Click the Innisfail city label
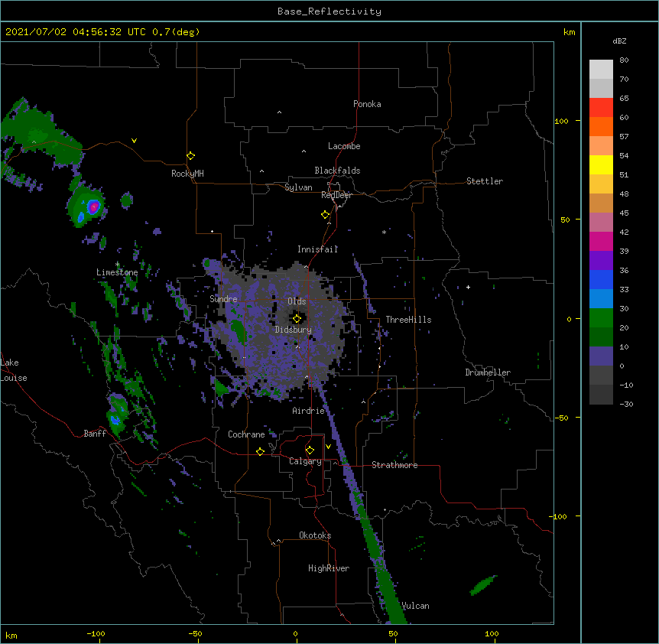 (318, 249)
